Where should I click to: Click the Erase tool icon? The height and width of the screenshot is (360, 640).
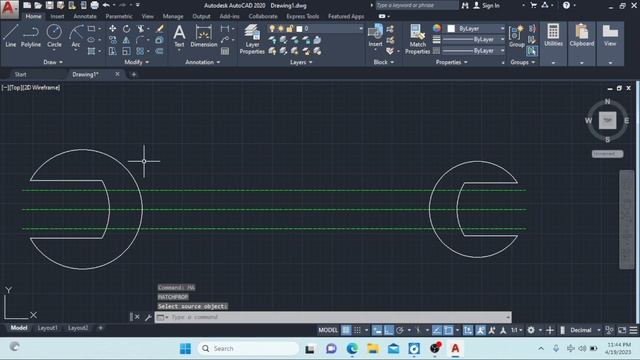pos(160,29)
